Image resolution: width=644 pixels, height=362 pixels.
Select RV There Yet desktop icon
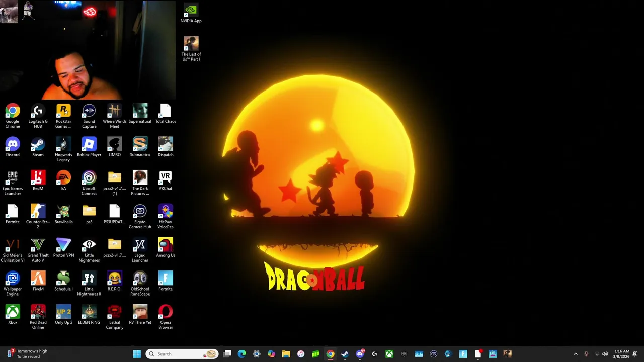coord(140,315)
